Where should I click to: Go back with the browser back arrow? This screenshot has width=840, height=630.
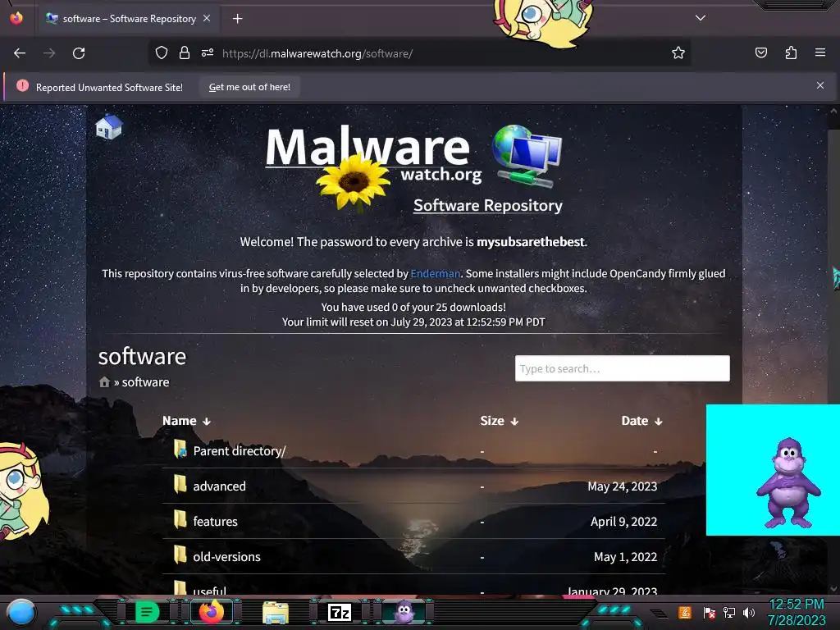[x=20, y=53]
